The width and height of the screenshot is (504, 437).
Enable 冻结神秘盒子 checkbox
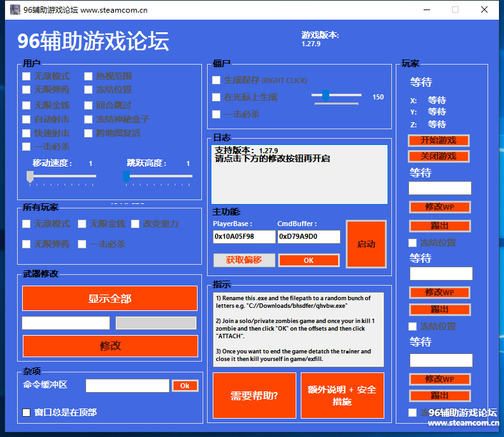click(x=89, y=119)
